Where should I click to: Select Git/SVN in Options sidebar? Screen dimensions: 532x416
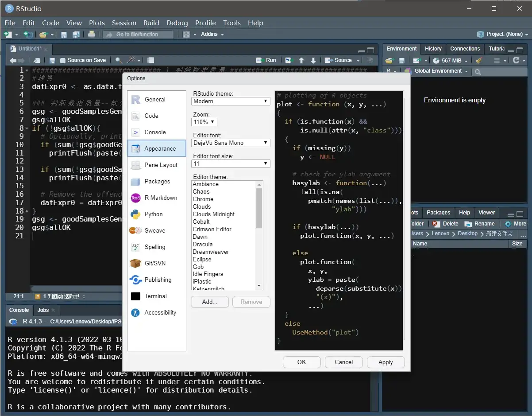[157, 263]
